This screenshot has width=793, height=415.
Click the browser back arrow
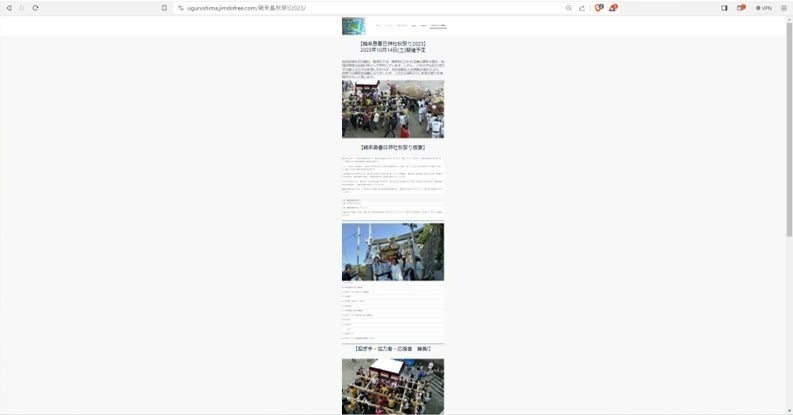coord(9,7)
